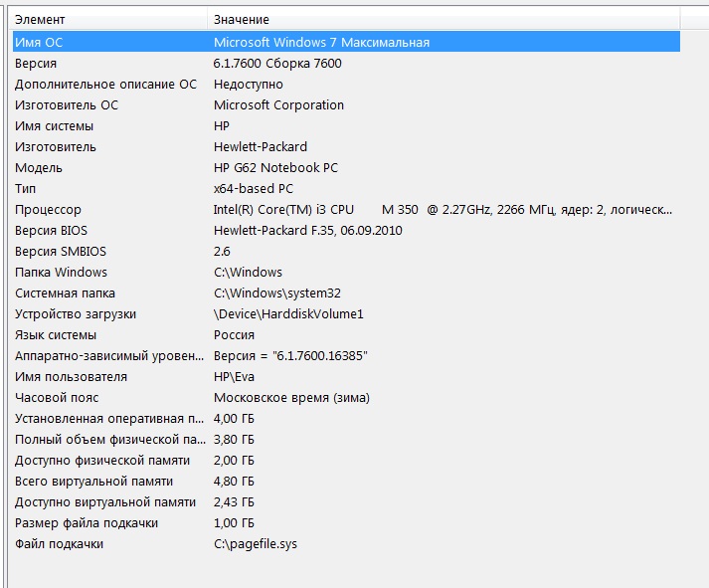Select the Имя пользователя row

point(346,377)
